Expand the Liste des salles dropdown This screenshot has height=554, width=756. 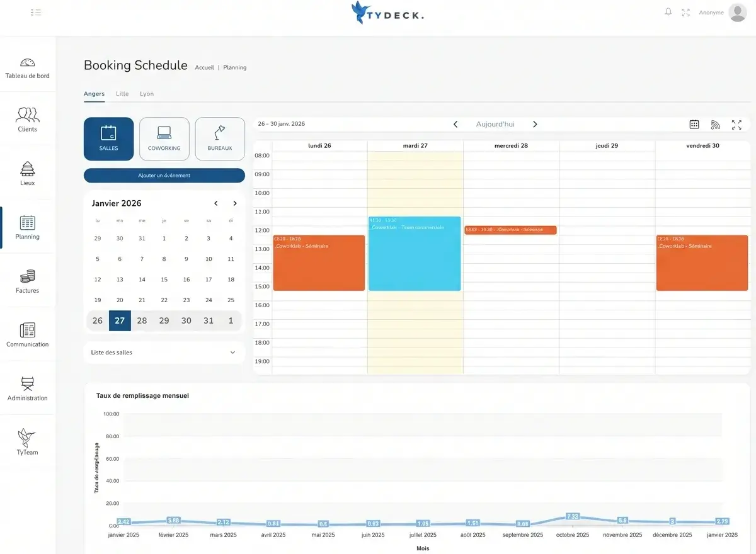click(x=164, y=353)
